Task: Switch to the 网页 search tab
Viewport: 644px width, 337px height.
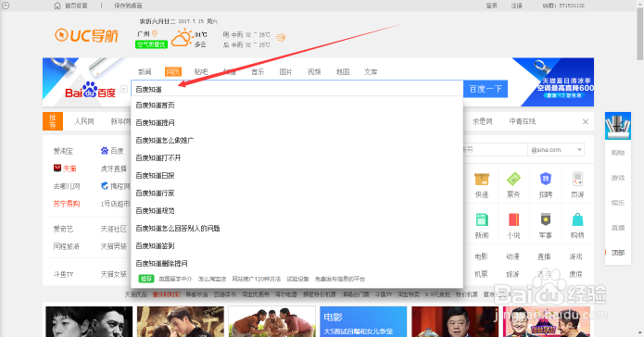Action: coord(173,72)
